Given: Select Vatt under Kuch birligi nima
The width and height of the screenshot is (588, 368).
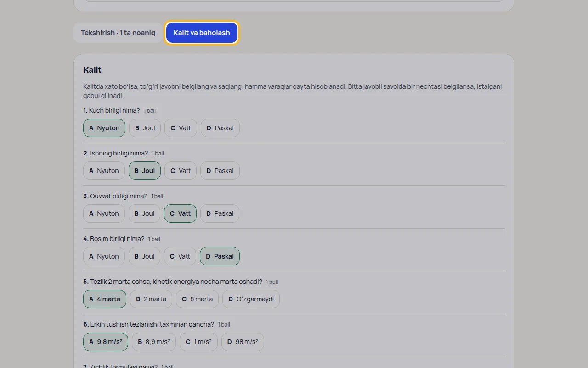Looking at the screenshot, I should point(181,128).
